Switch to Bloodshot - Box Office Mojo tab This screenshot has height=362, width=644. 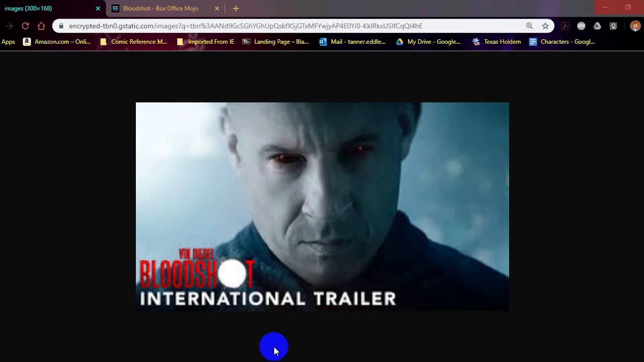160,9
